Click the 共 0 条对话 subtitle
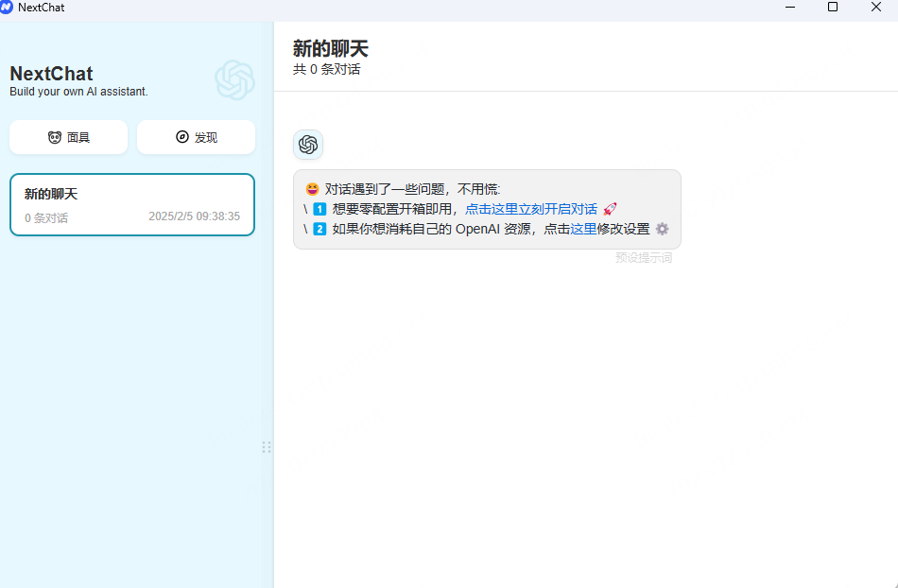This screenshot has height=588, width=898. point(327,70)
